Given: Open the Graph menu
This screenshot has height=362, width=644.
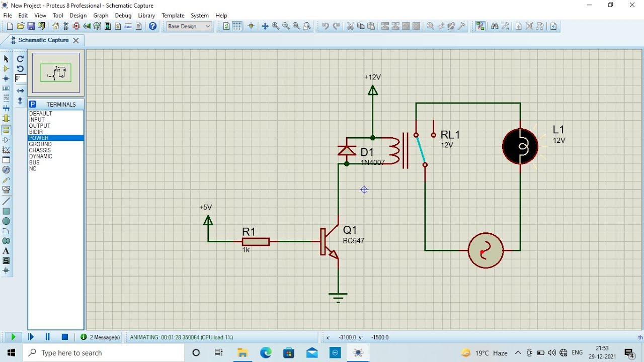Looking at the screenshot, I should pos(101,16).
